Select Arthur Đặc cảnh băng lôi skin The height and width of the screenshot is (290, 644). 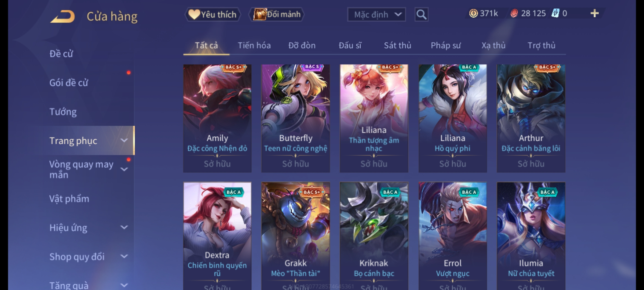531,118
